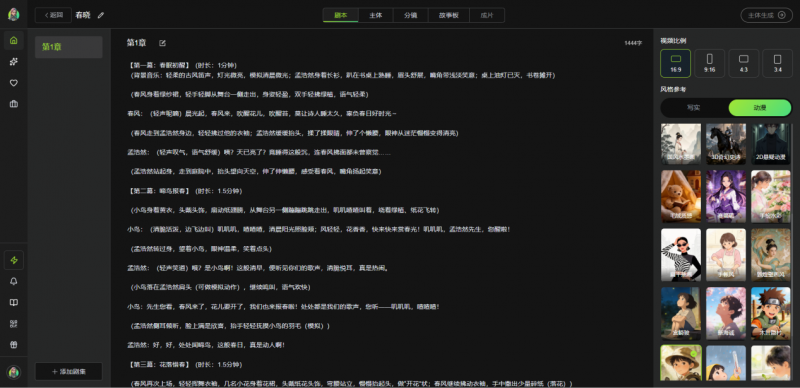Select 16:9 video aspect ratio
800x388 pixels.
pyautogui.click(x=676, y=63)
